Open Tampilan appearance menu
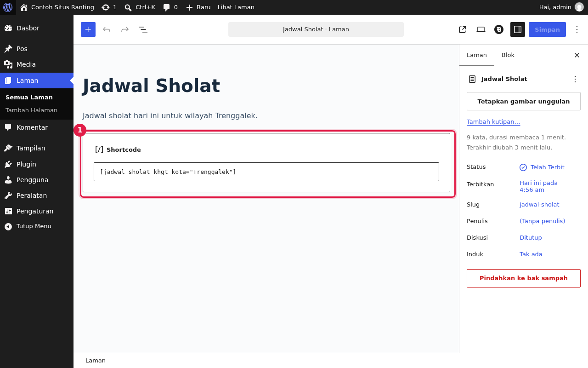The image size is (588, 368). pos(37,148)
